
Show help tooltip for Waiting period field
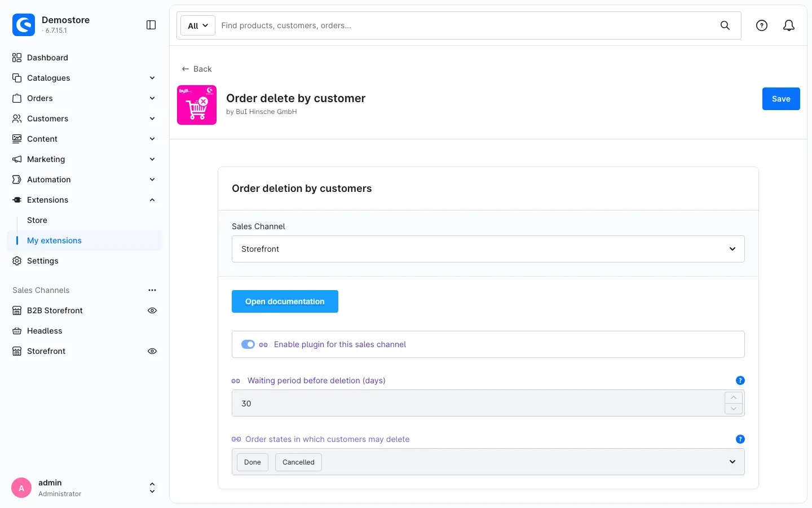pyautogui.click(x=740, y=380)
